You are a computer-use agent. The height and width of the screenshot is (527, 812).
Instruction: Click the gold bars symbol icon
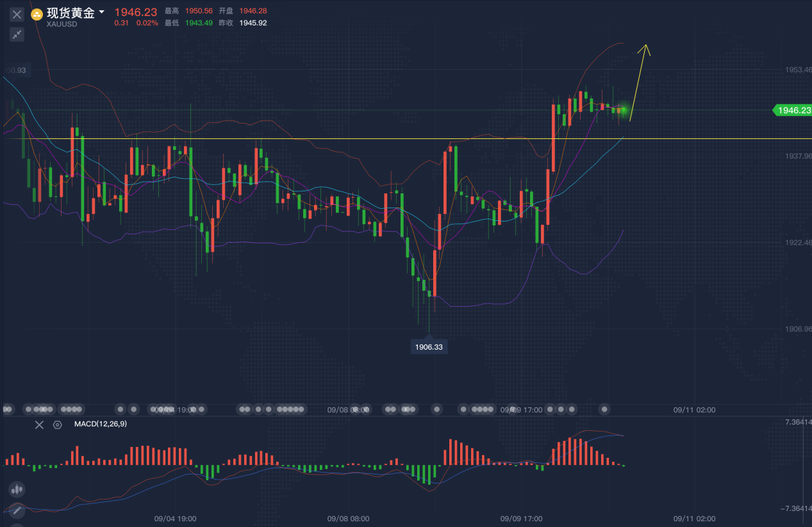point(37,14)
